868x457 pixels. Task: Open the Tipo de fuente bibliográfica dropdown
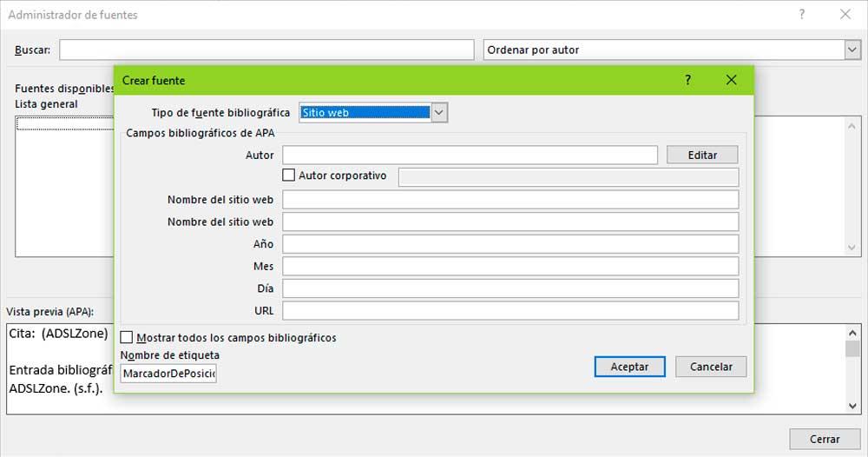[439, 112]
